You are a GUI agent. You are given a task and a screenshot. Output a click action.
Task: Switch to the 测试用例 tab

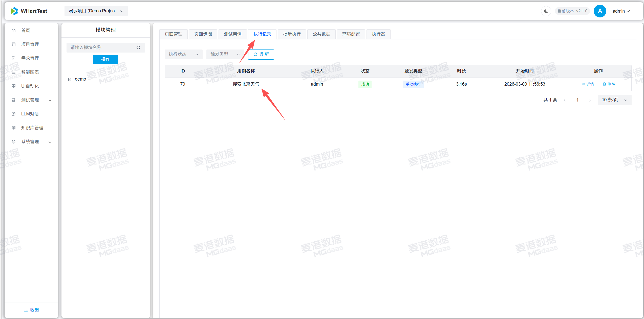tap(232, 34)
